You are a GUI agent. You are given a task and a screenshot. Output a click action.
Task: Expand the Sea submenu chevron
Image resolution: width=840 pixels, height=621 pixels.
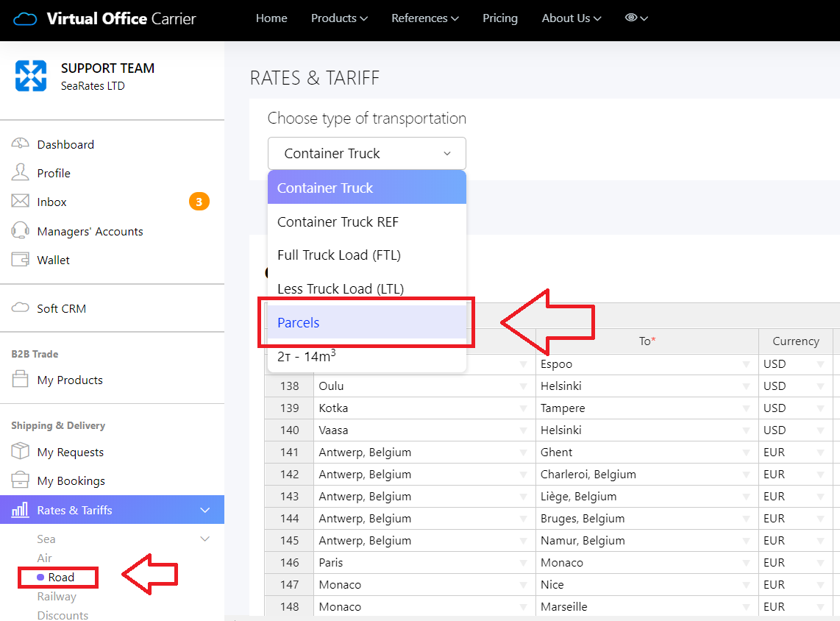(x=204, y=539)
